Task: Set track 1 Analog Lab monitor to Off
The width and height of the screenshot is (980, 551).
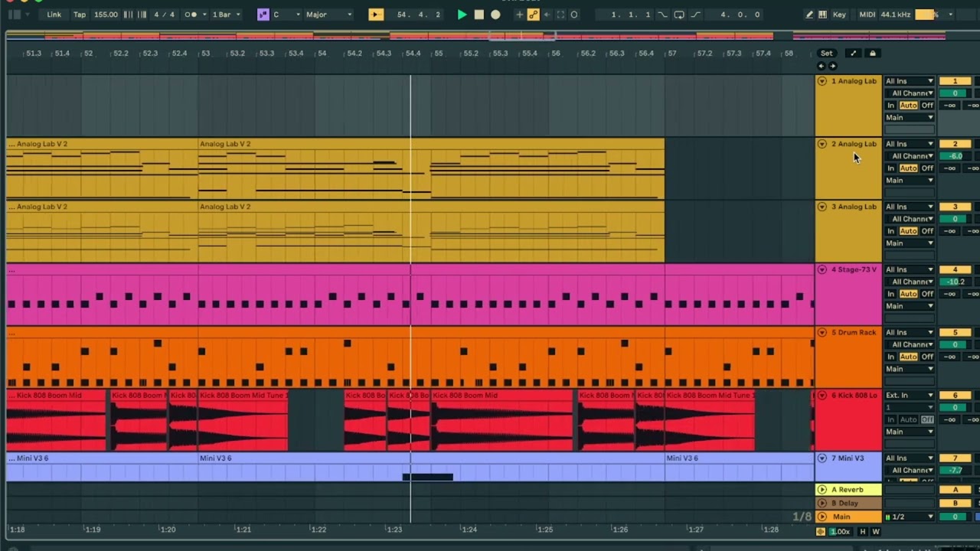Action: point(927,106)
